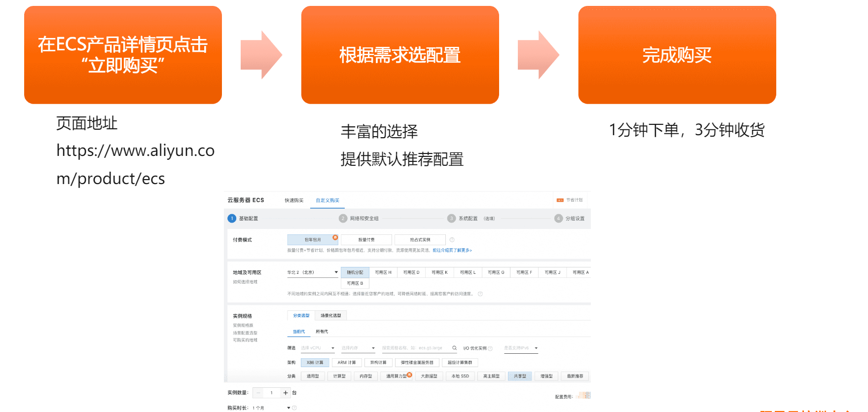
Task: Choose 可用区 J
Action: point(552,272)
